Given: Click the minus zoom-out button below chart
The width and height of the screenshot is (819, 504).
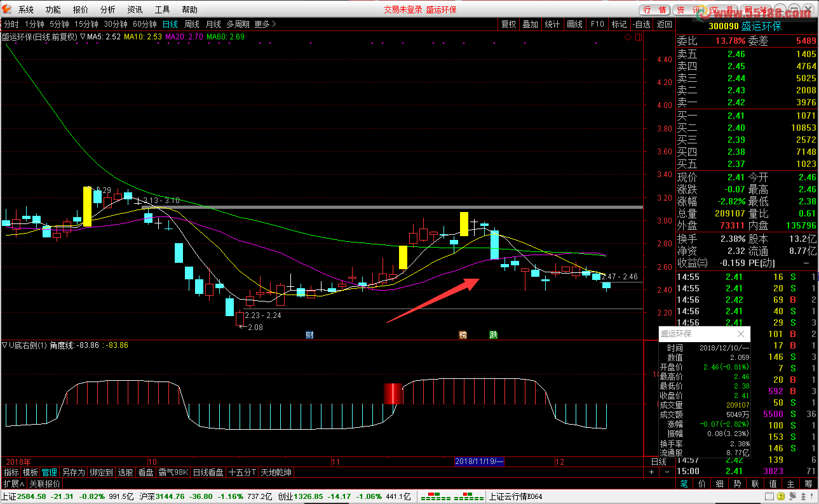Looking at the screenshot, I should click(x=667, y=472).
